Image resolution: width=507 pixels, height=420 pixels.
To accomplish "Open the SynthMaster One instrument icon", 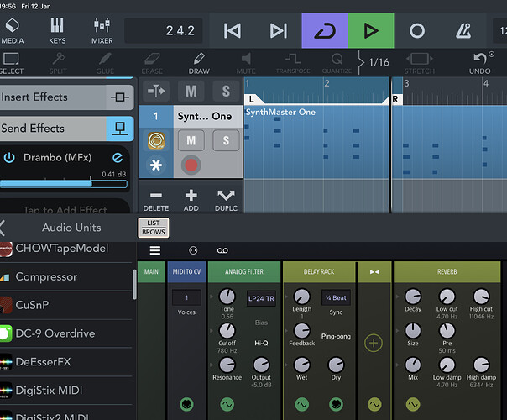I will tap(156, 141).
